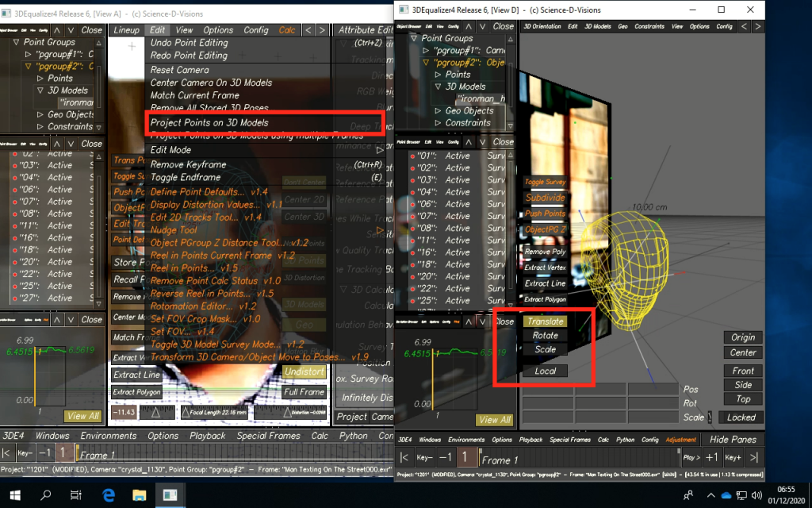Click the up arrow in View D Object Browser header

tap(468, 26)
